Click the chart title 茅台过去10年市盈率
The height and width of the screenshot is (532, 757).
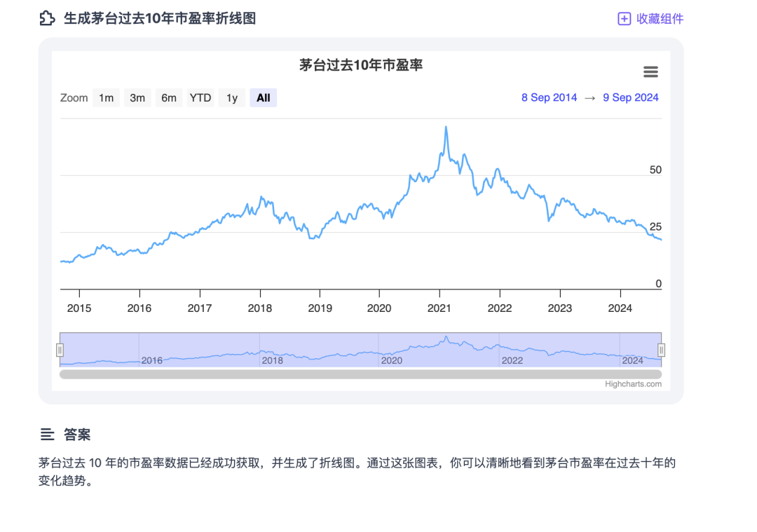coord(361,65)
